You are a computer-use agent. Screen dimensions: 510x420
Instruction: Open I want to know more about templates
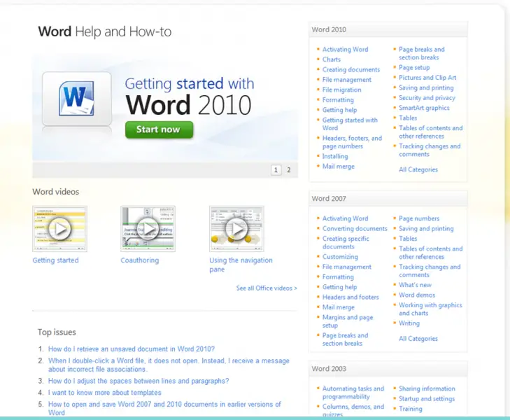click(x=105, y=393)
